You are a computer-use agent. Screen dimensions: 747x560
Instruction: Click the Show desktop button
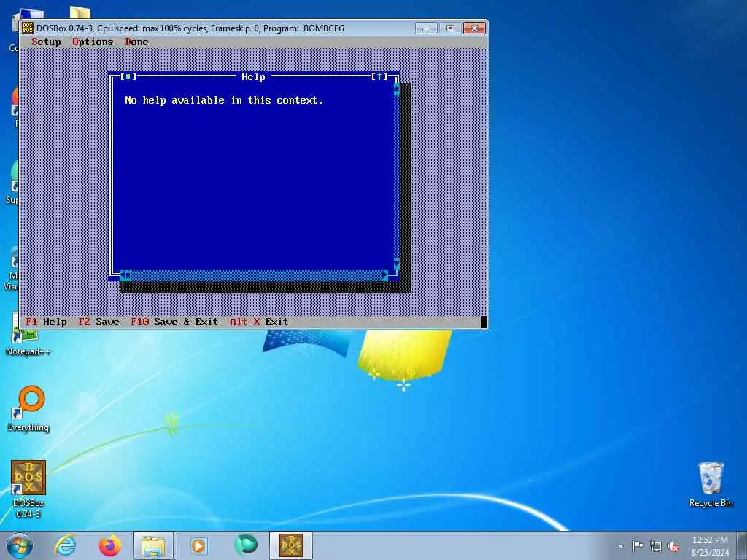click(742, 546)
